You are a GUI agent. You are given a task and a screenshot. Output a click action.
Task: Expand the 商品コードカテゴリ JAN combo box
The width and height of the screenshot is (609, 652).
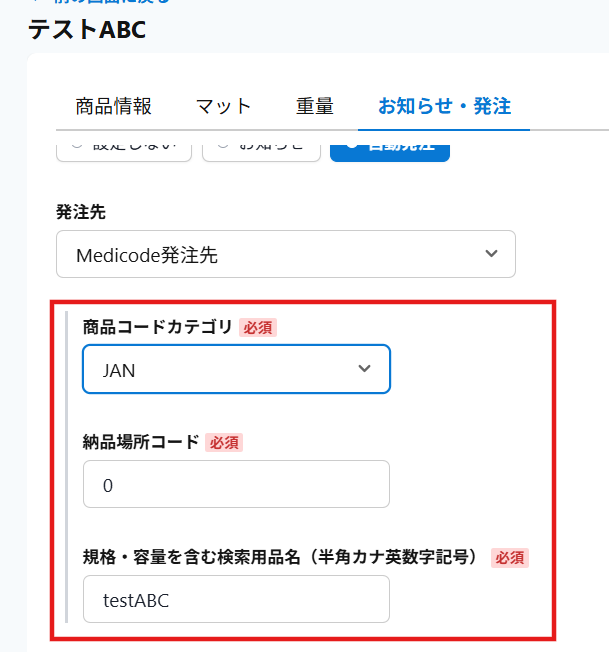pos(236,369)
